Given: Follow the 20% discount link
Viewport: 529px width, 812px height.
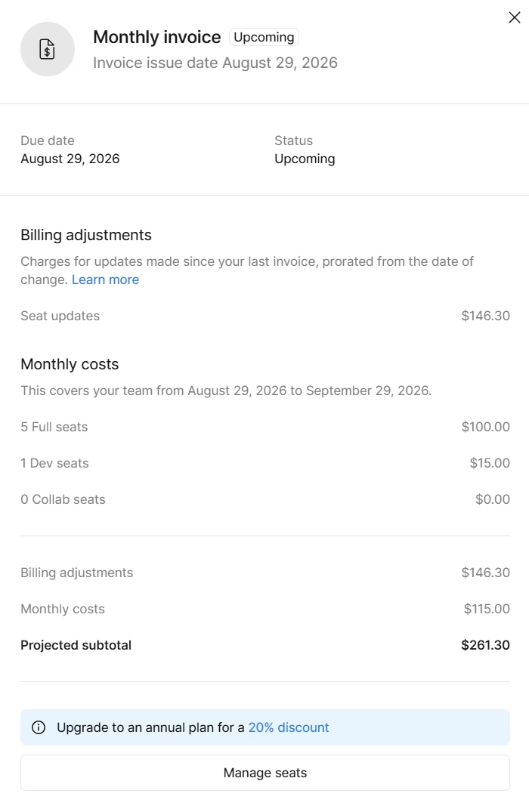Looking at the screenshot, I should 289,727.
